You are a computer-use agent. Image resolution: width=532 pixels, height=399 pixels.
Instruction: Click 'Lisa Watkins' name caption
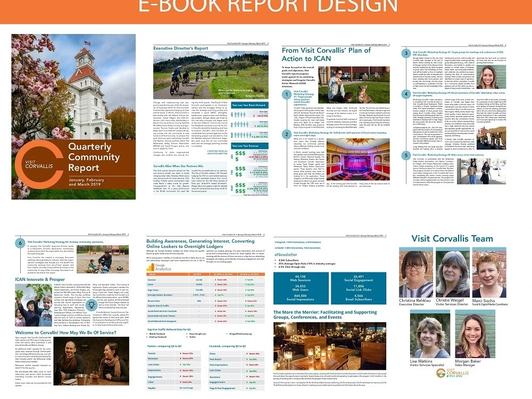pos(421,361)
